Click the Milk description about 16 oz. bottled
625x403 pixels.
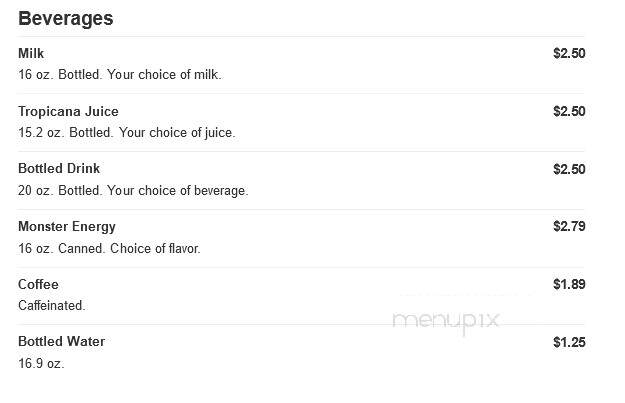[x=120, y=75]
